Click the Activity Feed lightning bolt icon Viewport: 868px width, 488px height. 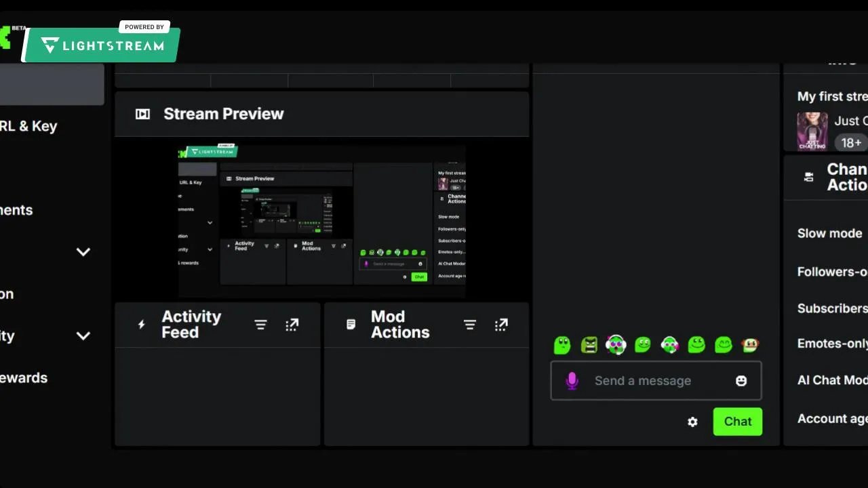click(142, 325)
